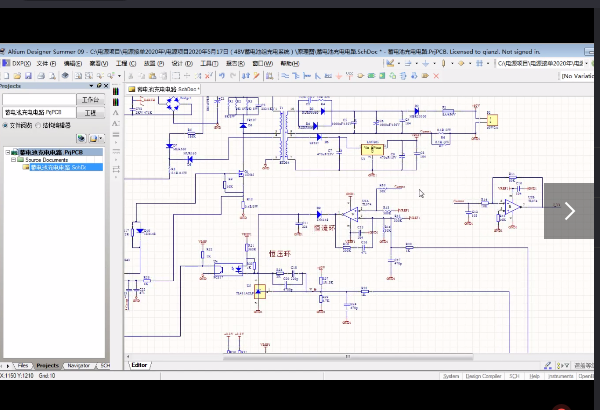
Task: Click the Place Sheet Symbol green icon
Action: pyautogui.click(x=371, y=76)
